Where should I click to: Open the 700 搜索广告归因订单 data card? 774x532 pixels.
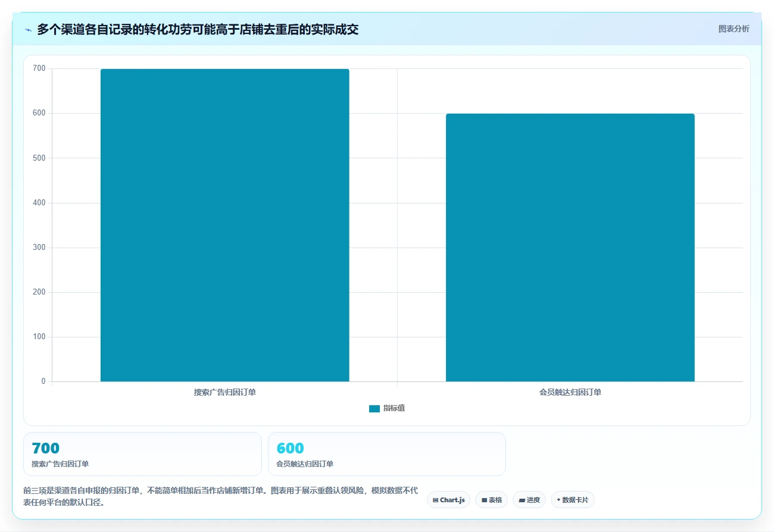(x=142, y=454)
